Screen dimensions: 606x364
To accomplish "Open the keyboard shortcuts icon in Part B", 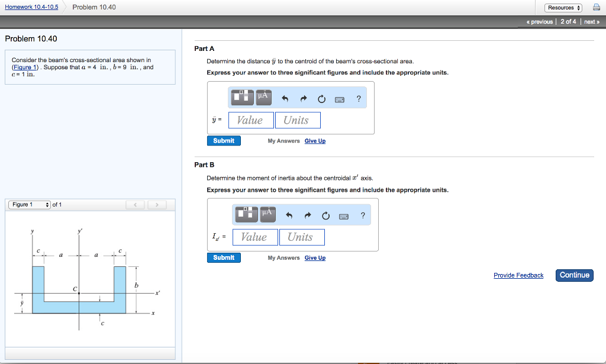I will pyautogui.click(x=342, y=215).
